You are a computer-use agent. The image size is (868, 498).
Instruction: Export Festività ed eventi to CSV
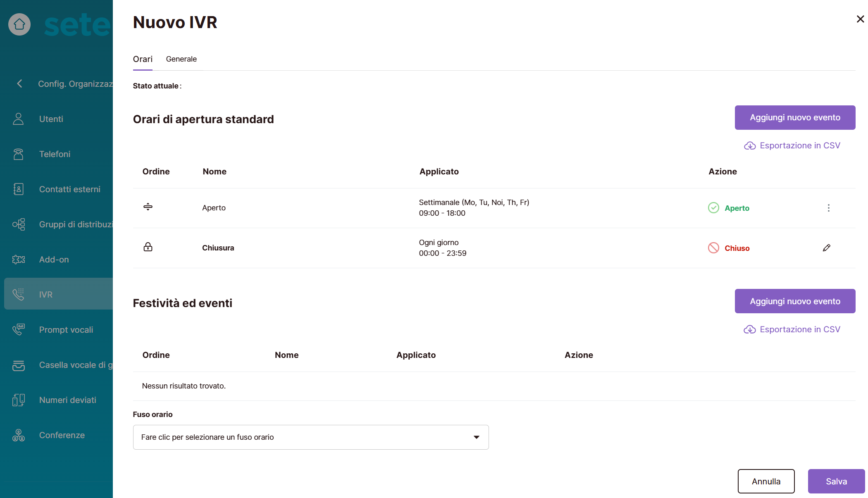792,329
